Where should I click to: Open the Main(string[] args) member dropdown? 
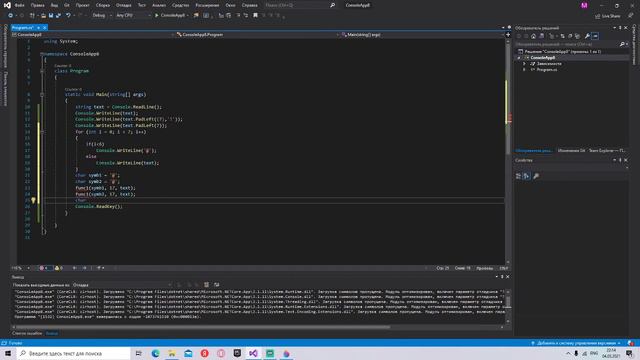[x=422, y=35]
